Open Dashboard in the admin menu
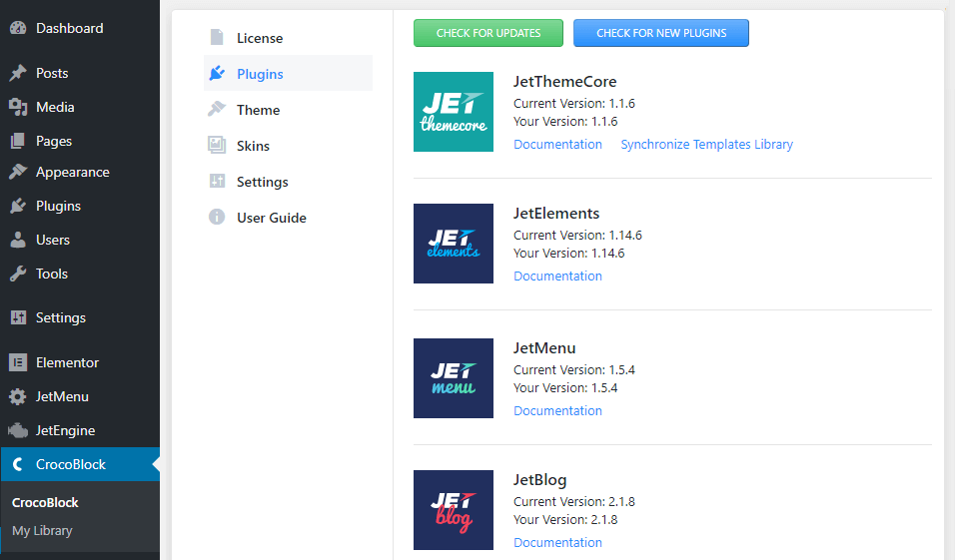 pyautogui.click(x=70, y=28)
